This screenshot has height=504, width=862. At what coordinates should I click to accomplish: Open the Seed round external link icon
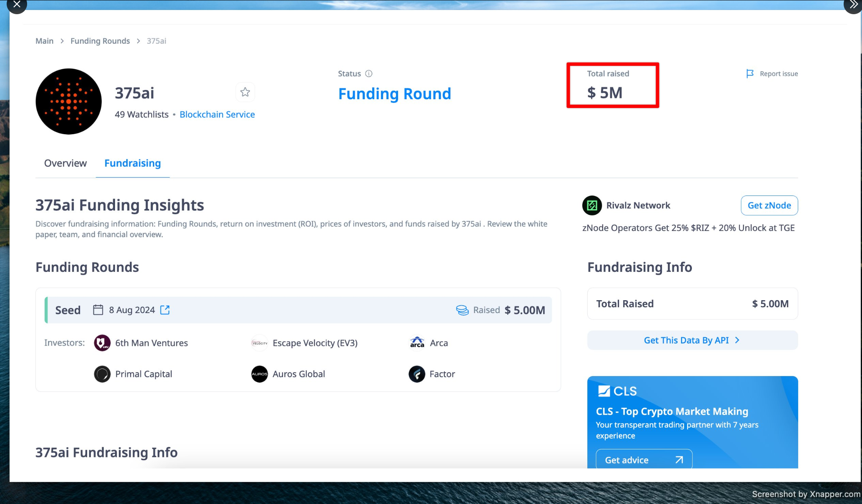coord(165,310)
